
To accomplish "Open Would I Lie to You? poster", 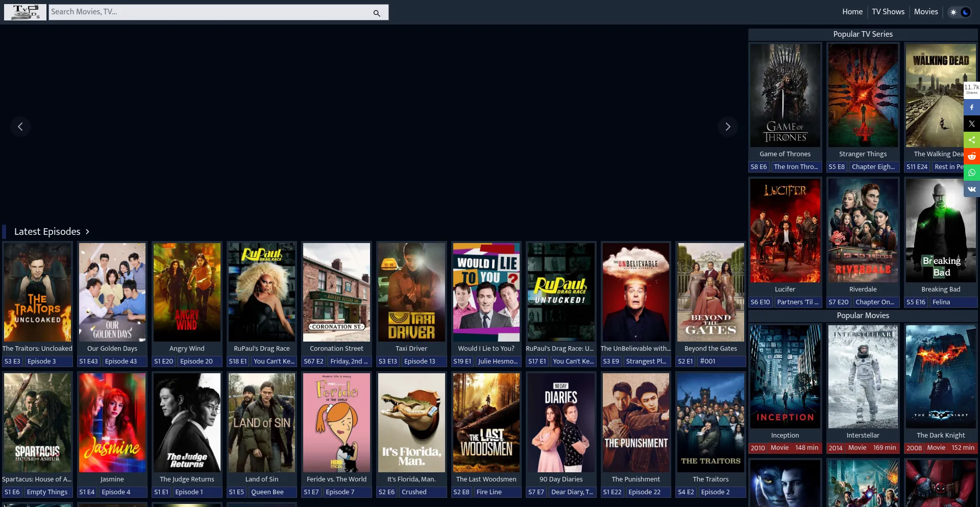I will point(486,292).
